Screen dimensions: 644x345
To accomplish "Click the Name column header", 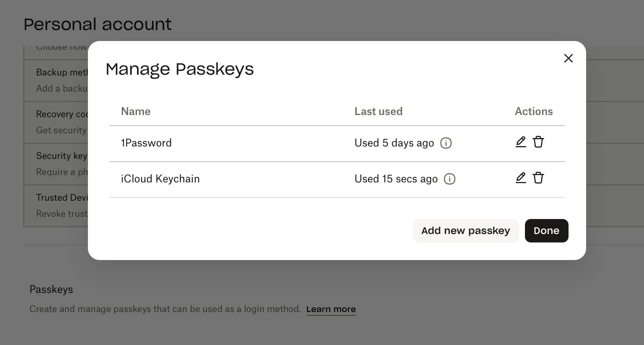I will [136, 111].
